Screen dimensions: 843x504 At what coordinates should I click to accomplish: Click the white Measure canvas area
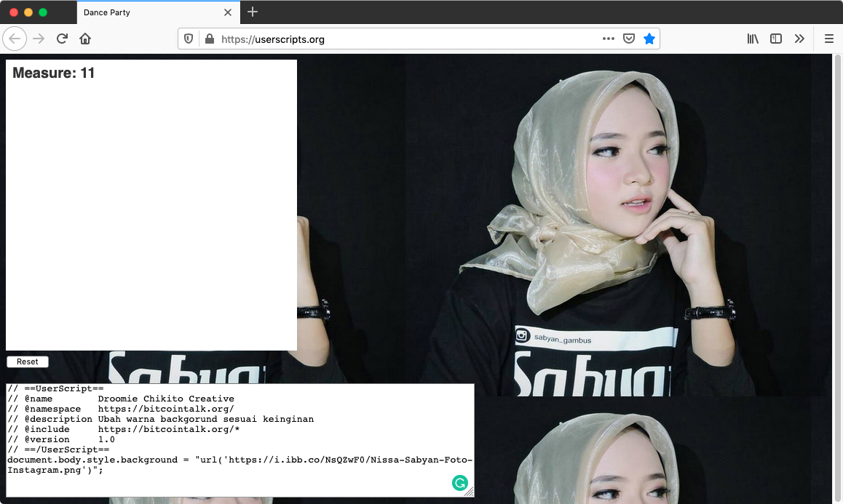click(151, 204)
